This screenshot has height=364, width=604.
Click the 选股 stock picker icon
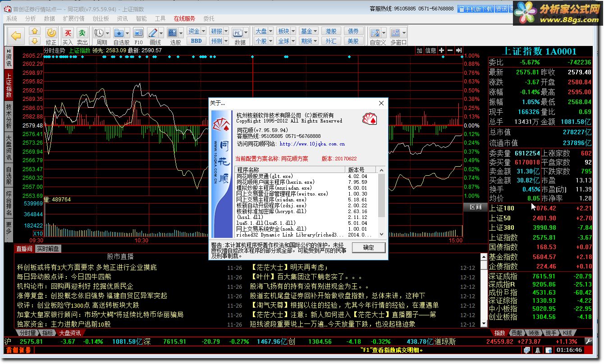(x=173, y=32)
